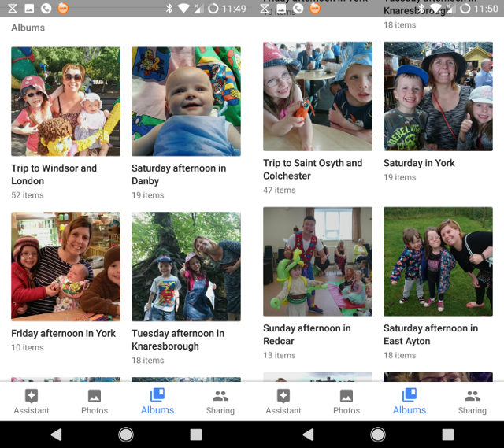The height and width of the screenshot is (448, 504).
Task: Open Saturday afternoon in East Ayton thumbnail
Action: pyautogui.click(x=438, y=261)
